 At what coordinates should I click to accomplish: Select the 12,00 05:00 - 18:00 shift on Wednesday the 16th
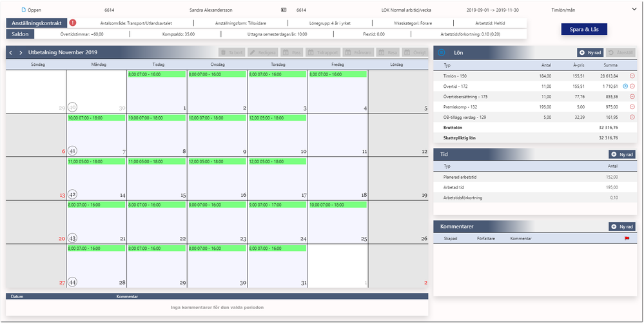coord(217,161)
